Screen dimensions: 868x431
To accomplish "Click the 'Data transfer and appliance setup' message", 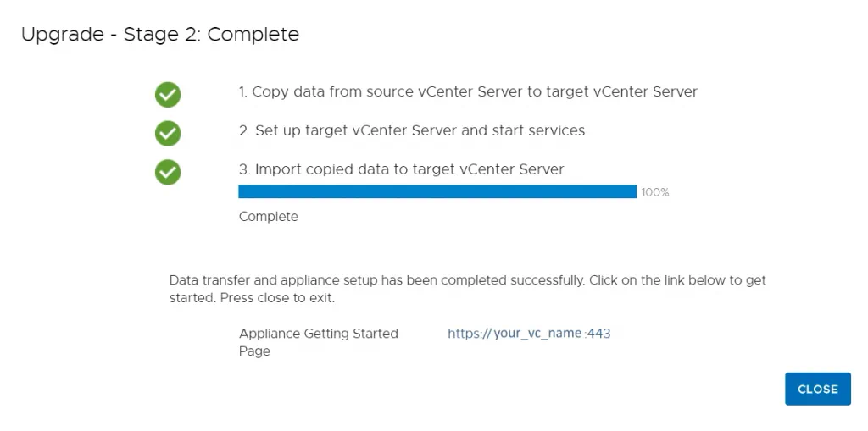I will click(376, 280).
